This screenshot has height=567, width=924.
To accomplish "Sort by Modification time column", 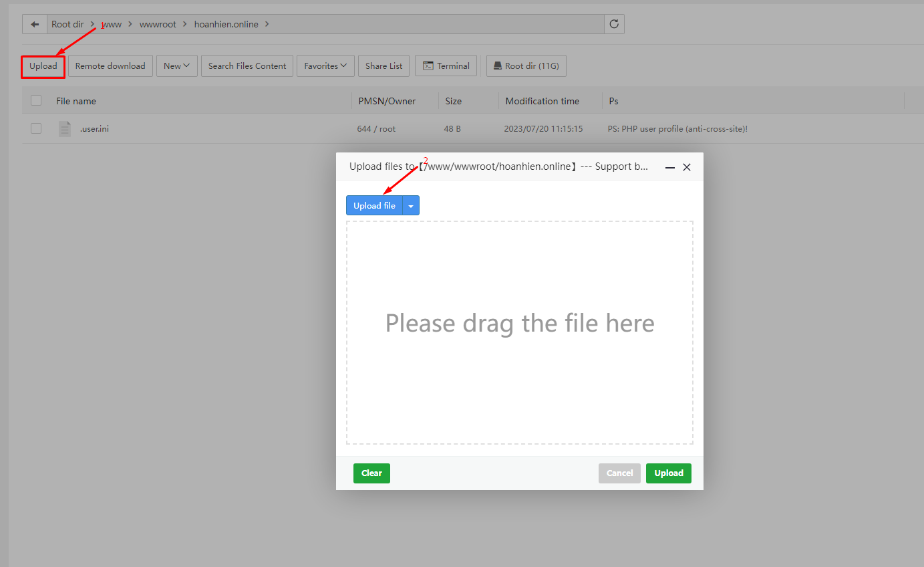I will (542, 101).
